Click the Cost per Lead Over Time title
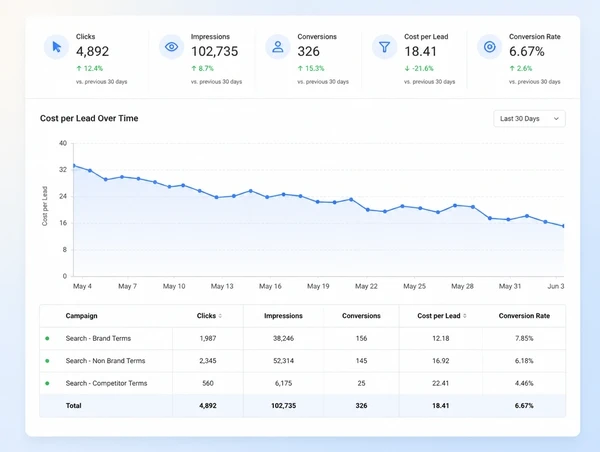The height and width of the screenshot is (452, 600). coord(89,118)
